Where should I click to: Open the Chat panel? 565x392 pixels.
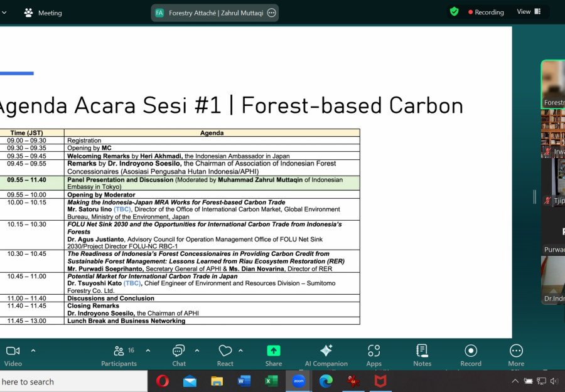(179, 356)
